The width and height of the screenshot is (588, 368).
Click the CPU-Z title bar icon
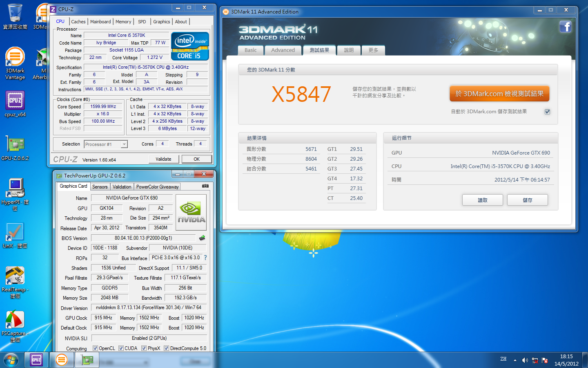pyautogui.click(x=53, y=9)
